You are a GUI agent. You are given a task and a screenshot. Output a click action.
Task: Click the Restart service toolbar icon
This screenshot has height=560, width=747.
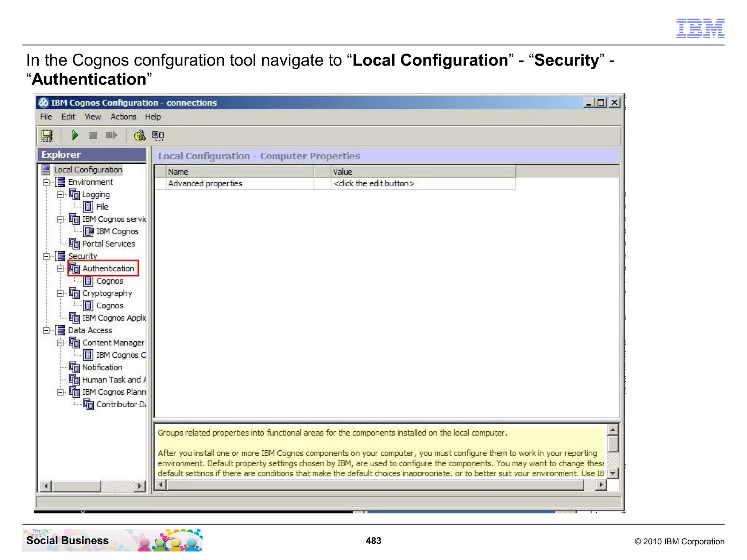[x=112, y=135]
